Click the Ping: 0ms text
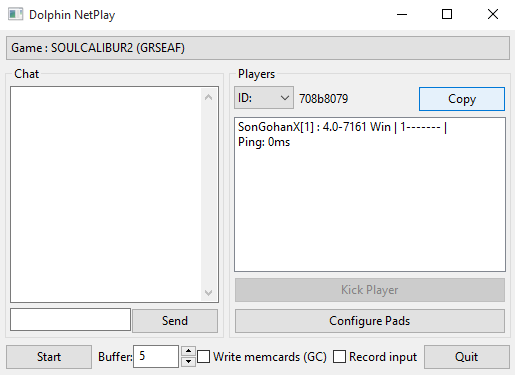 tap(264, 142)
